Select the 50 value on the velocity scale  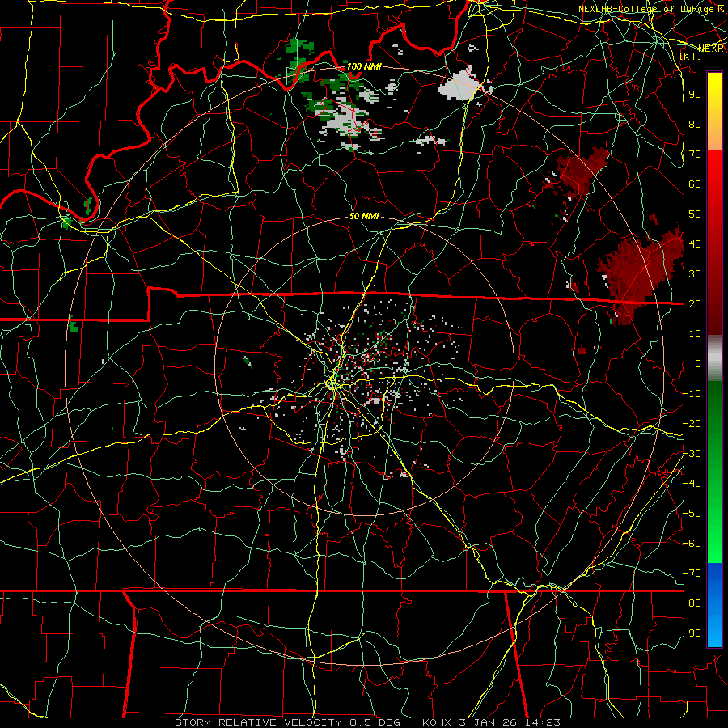(695, 214)
